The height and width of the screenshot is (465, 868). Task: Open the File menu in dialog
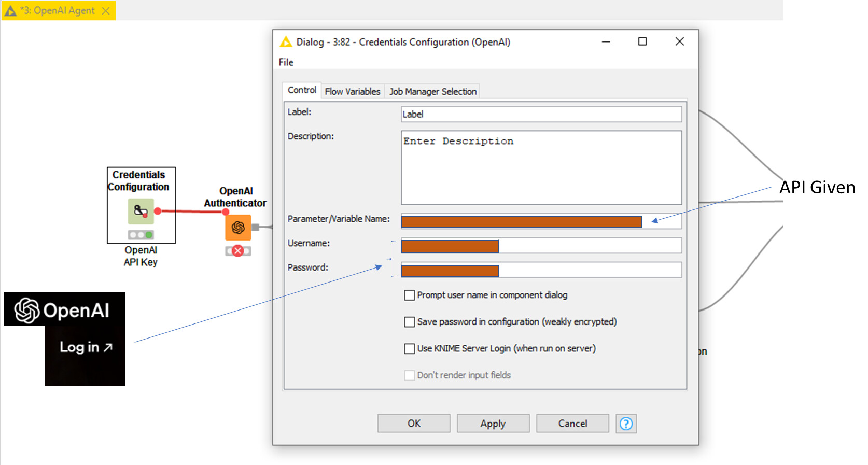click(x=286, y=62)
